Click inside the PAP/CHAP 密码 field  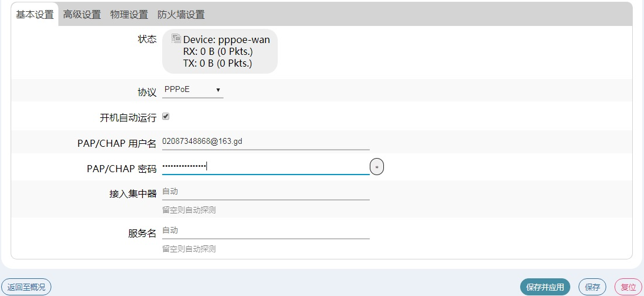pos(265,167)
